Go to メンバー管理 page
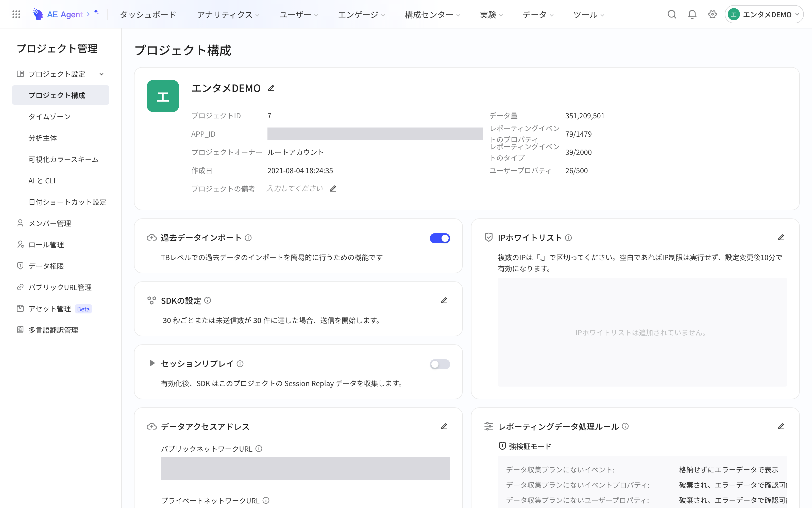Image resolution: width=812 pixels, height=508 pixels. (60, 224)
